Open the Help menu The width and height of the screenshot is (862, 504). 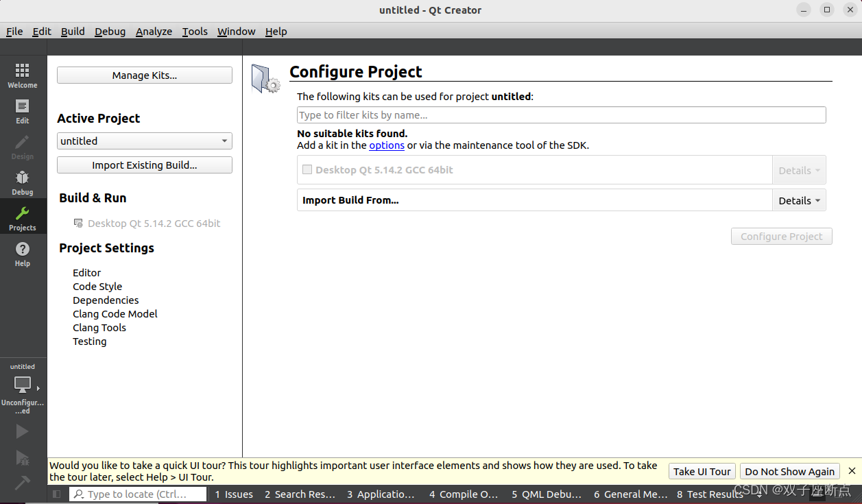276,32
